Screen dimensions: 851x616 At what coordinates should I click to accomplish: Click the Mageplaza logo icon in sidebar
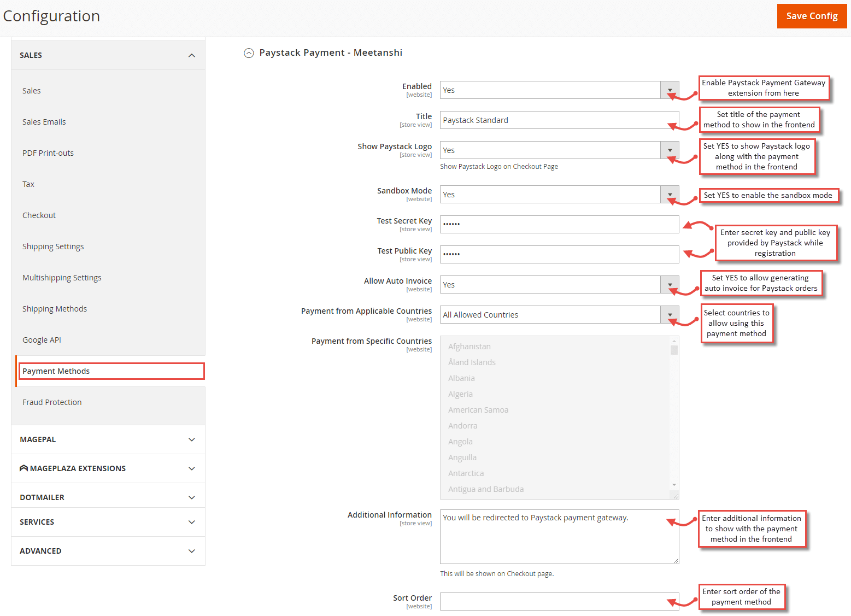click(x=24, y=468)
